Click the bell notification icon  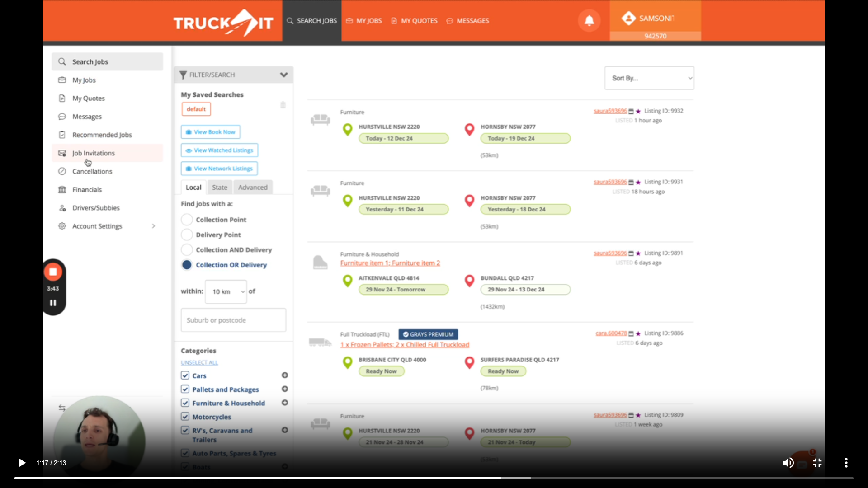(589, 20)
